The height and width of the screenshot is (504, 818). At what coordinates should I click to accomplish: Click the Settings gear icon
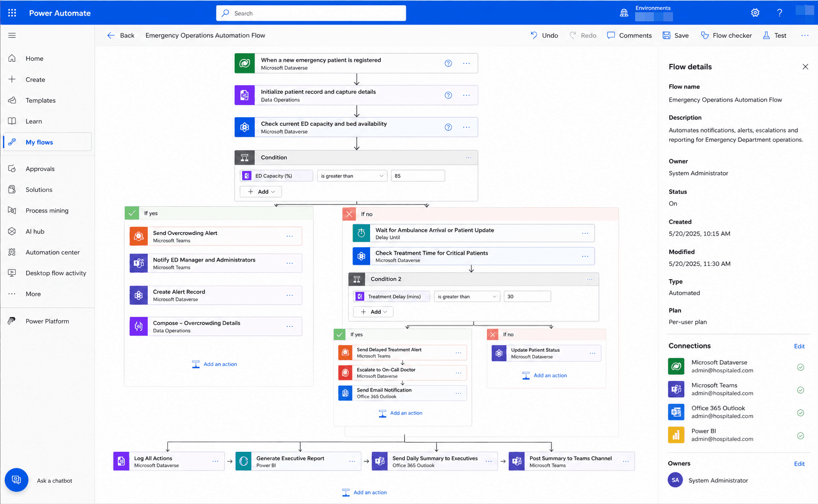[755, 13]
